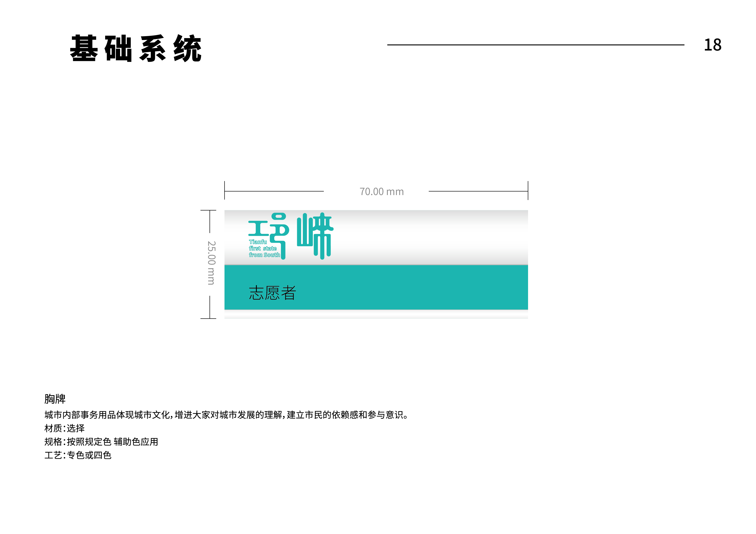The image size is (756, 534).
Task: Select the 70.00 mm width label
Action: (381, 192)
